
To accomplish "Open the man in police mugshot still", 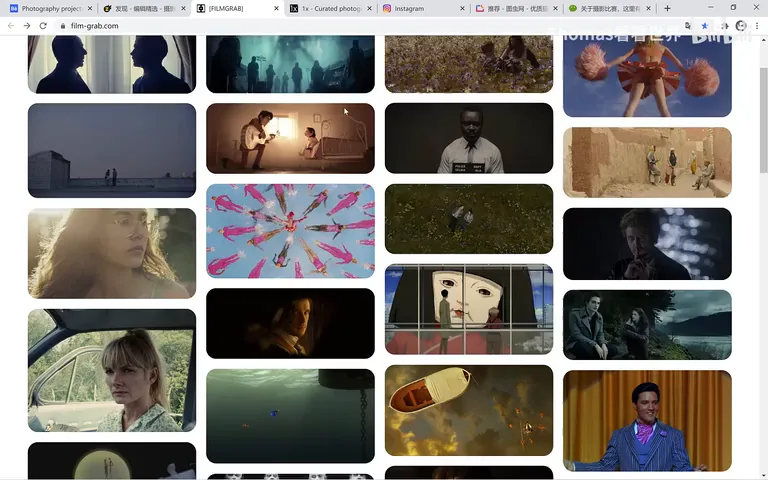I will [x=469, y=138].
